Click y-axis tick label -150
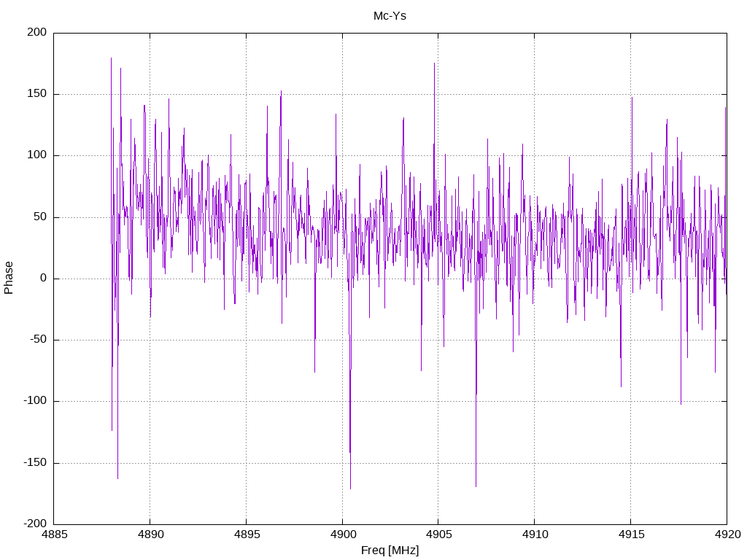Image resolution: width=747 pixels, height=560 pixels. (36, 462)
